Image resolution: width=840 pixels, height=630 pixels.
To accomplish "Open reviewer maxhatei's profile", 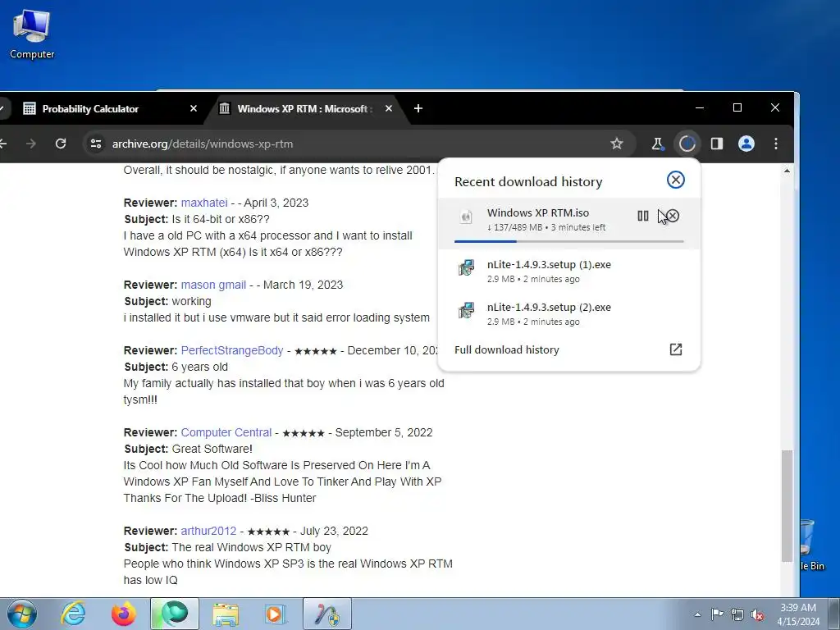I will click(x=204, y=203).
